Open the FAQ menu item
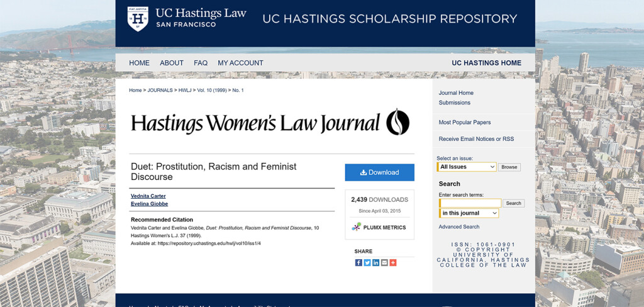 [201, 63]
